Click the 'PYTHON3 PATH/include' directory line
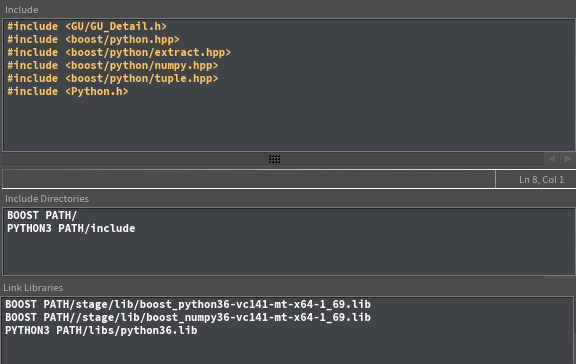This screenshot has width=576, height=364. (x=71, y=228)
